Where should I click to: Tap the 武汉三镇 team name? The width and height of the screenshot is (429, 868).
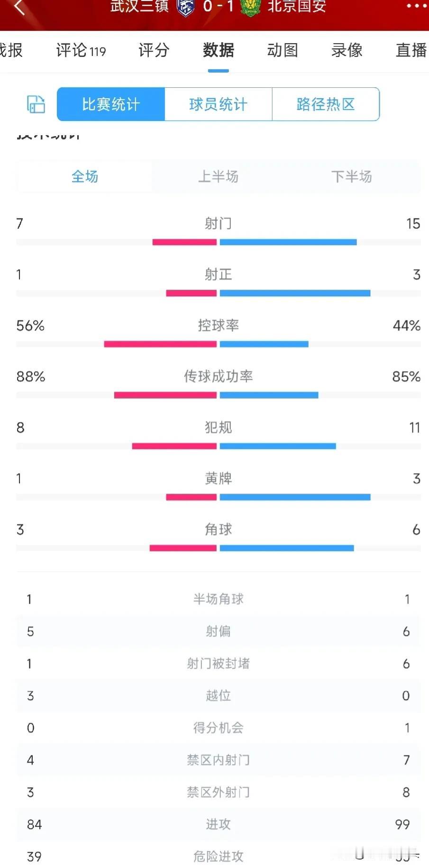point(139,6)
